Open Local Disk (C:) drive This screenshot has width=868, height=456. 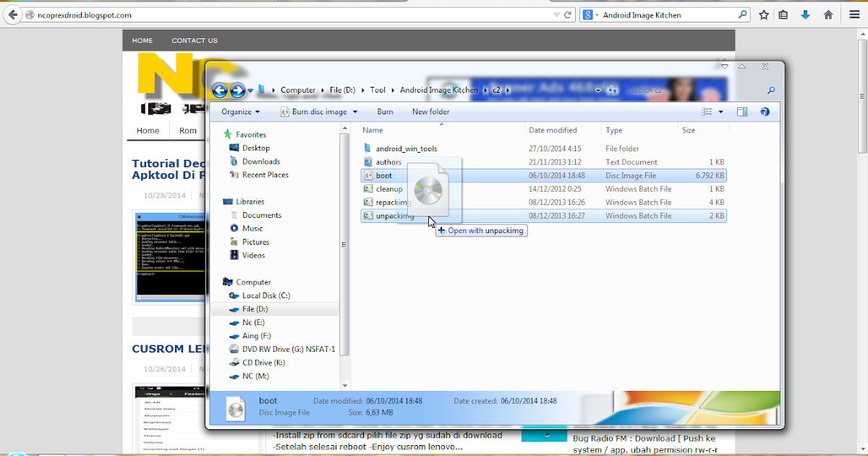pos(266,295)
